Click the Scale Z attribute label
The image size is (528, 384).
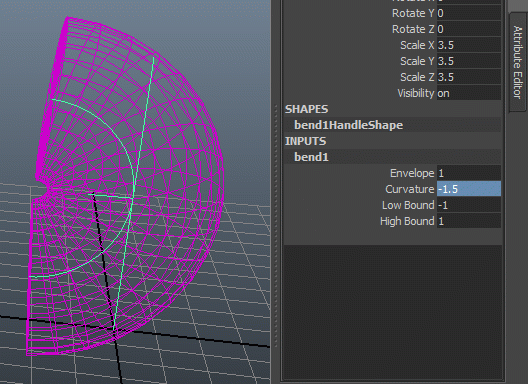click(x=417, y=77)
